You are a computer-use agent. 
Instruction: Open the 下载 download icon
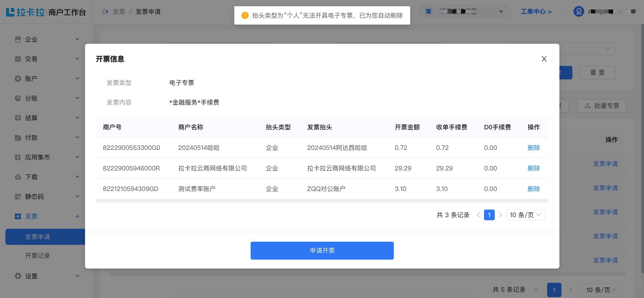pos(17,177)
